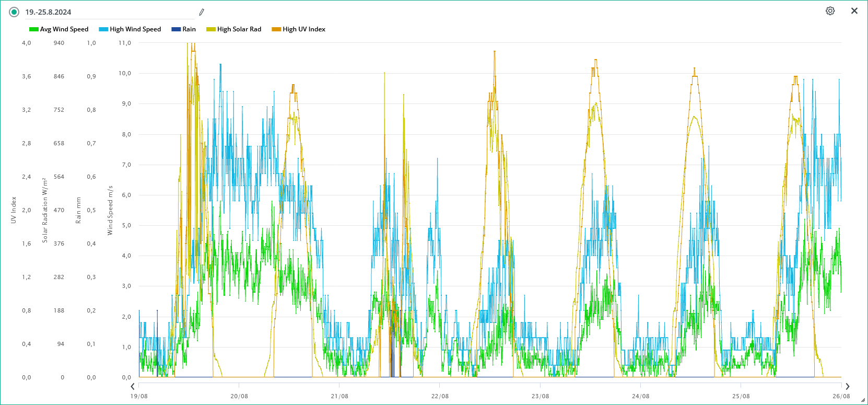Click the orange High UV Index swatch
The image size is (868, 405).
276,29
